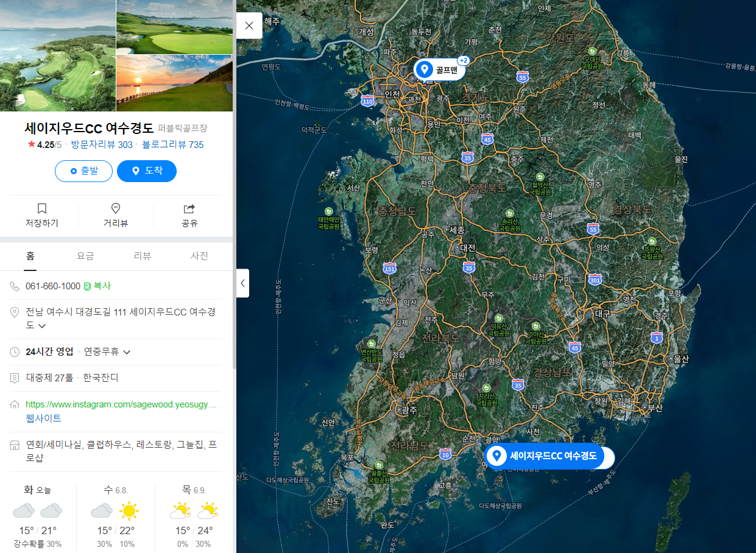
Task: Expand business hours chevron next to 연중무휴
Action: coord(127,352)
